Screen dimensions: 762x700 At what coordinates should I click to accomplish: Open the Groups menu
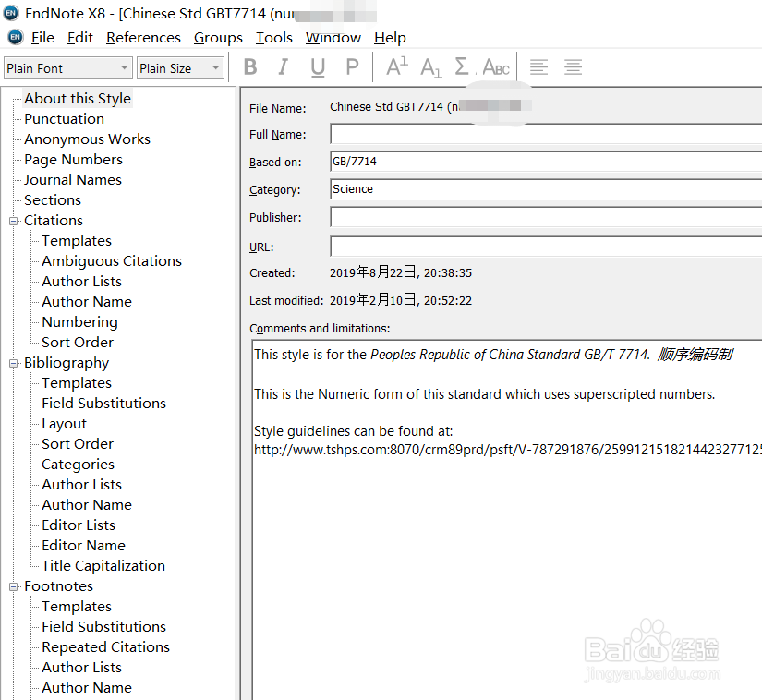click(x=218, y=38)
